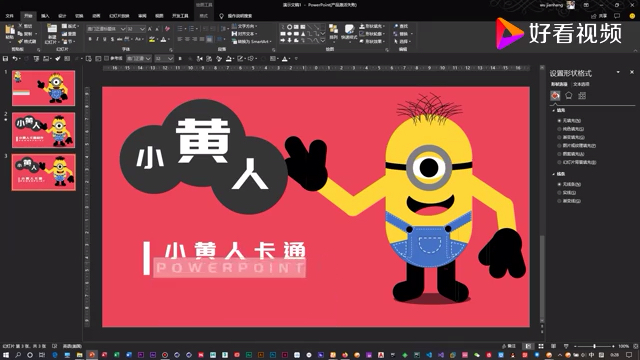Viewport: 640px width, 360px height.
Task: Switch to the Developer ribbon tab
Action: [180, 16]
